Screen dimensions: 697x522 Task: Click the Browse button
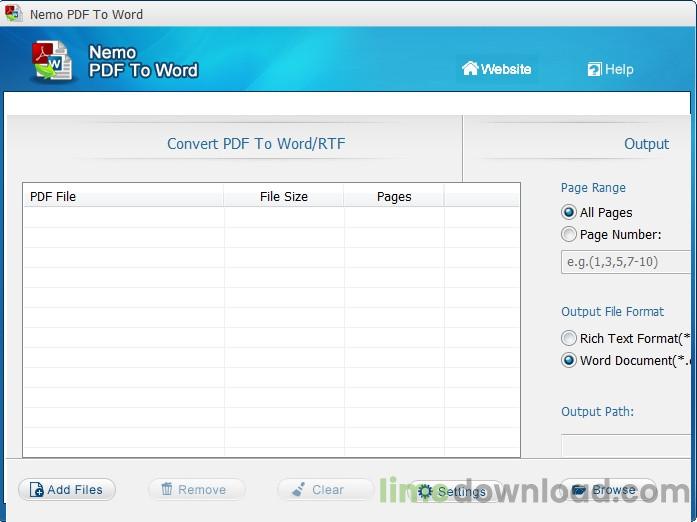click(x=609, y=490)
